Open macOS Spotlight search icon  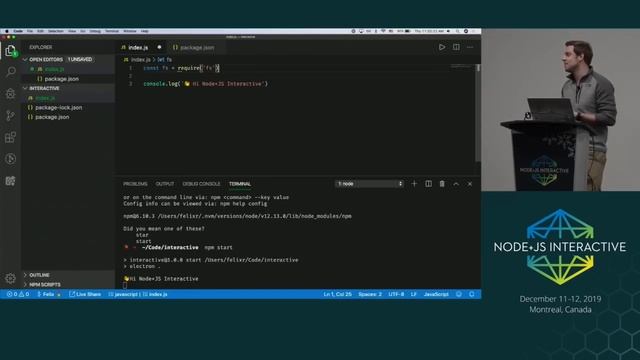(458, 31)
